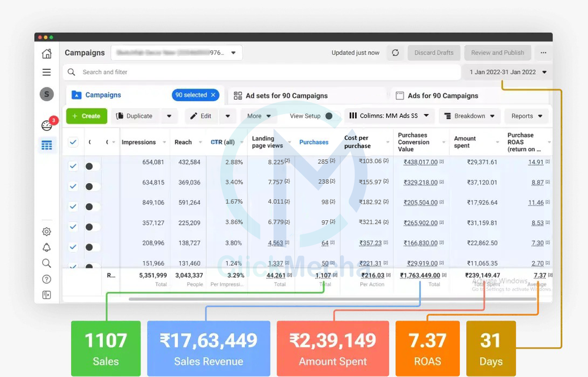Open the Breakdown dropdown
This screenshot has height=377, width=588.
(x=469, y=116)
